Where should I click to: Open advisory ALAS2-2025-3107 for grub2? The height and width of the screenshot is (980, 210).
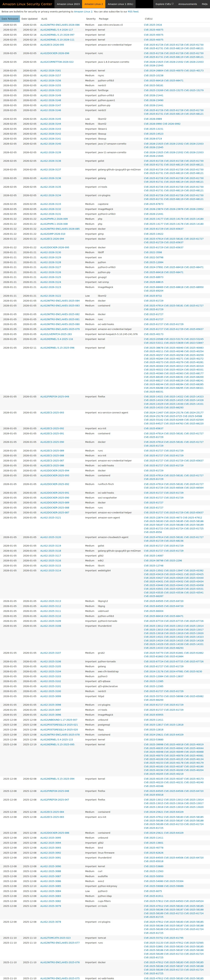pos(51,653)
